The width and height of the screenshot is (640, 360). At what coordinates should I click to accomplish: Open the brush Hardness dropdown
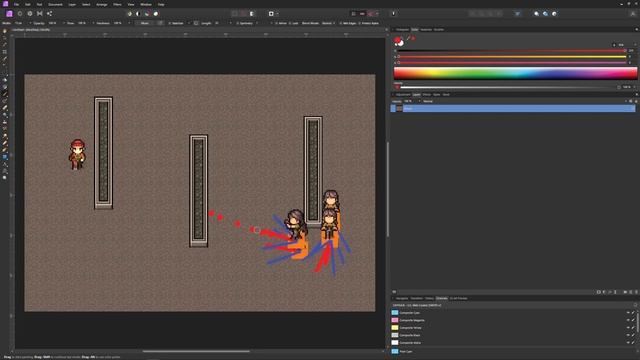129,23
